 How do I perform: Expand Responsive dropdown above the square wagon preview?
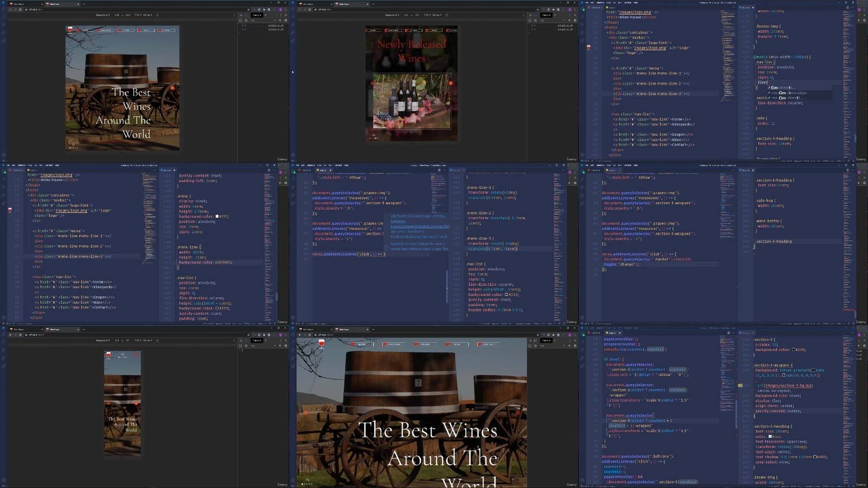[103, 15]
